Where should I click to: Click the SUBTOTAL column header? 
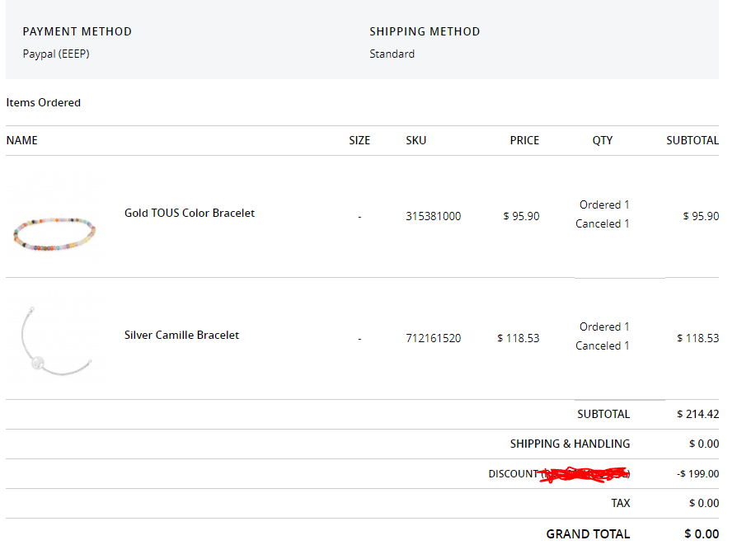click(x=693, y=140)
